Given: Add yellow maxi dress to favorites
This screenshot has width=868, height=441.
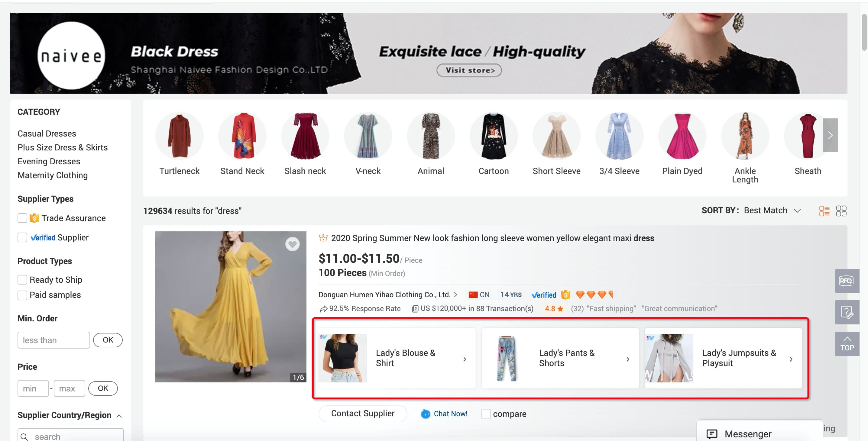Looking at the screenshot, I should point(292,244).
